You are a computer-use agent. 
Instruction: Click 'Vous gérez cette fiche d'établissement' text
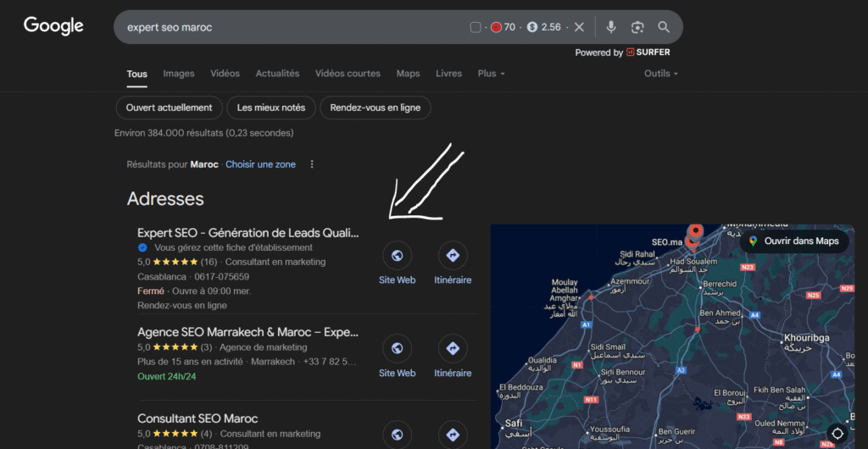pos(233,247)
